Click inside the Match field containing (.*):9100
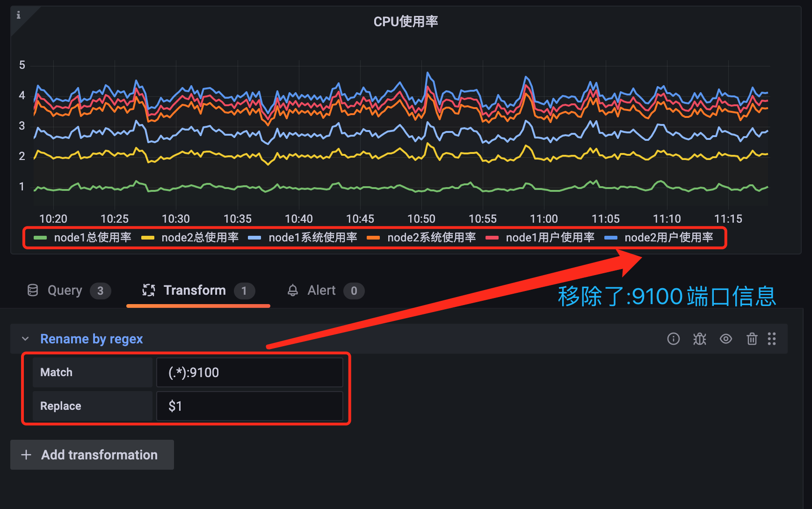Screen dimensions: 812x509 249,372
